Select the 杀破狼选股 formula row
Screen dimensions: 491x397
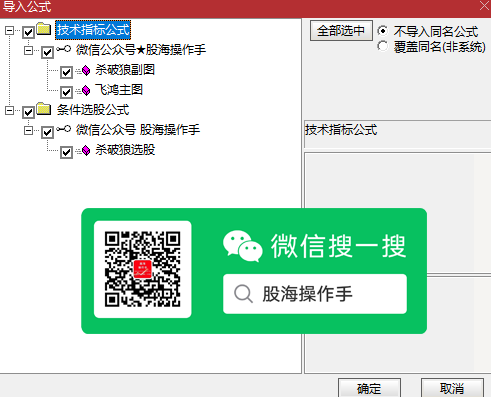pos(125,150)
